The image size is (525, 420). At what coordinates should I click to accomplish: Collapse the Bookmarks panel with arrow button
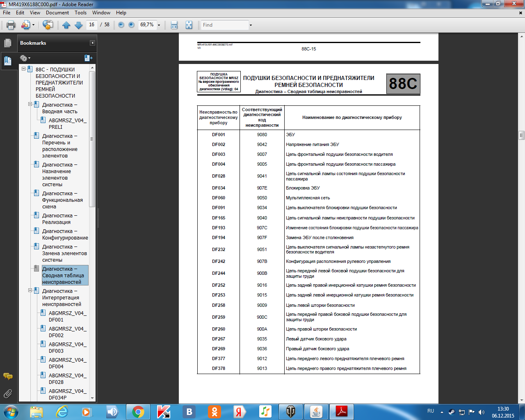(93, 43)
